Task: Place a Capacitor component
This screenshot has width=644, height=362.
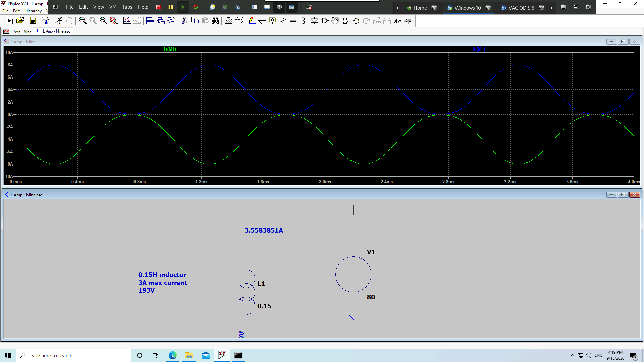Action: click(293, 21)
